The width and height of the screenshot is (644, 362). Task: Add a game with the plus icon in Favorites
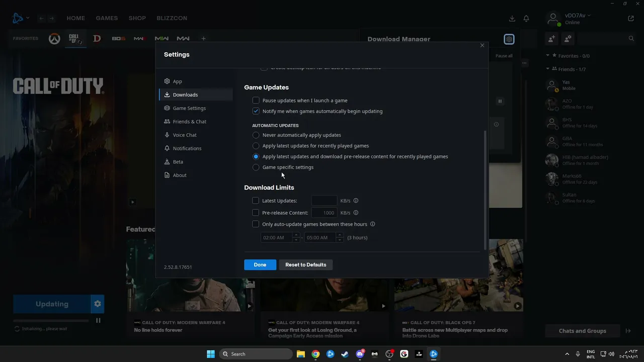pyautogui.click(x=203, y=39)
